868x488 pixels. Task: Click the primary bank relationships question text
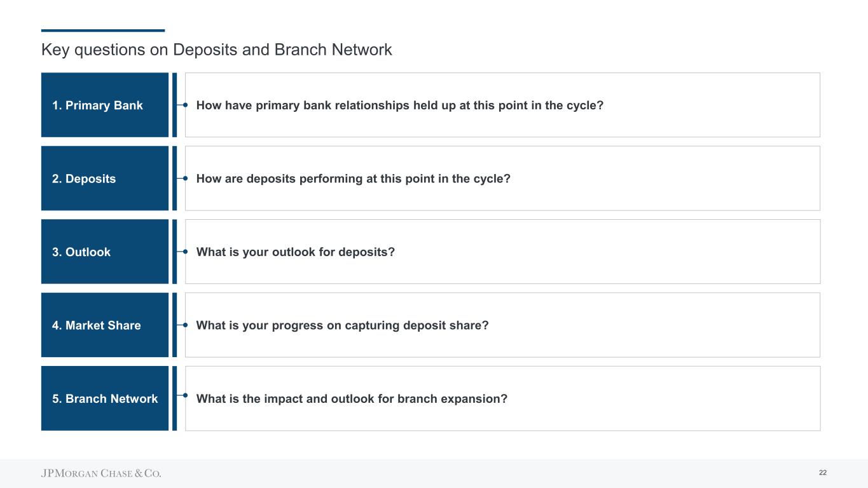coord(399,105)
